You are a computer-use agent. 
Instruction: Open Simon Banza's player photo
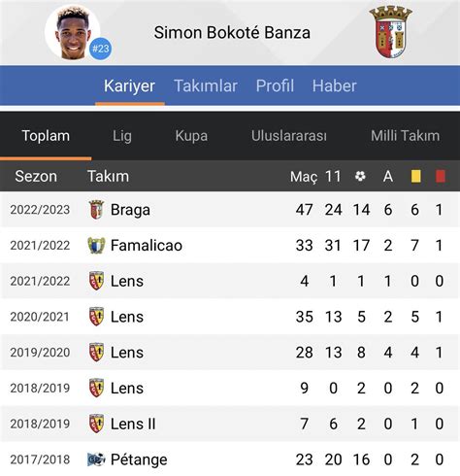72,32
